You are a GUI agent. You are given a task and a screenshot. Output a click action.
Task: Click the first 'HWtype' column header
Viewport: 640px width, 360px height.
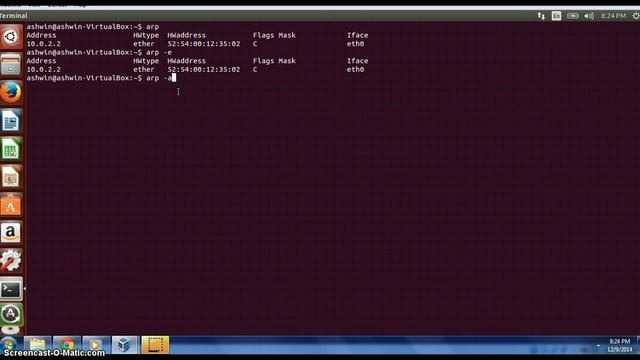(146, 35)
